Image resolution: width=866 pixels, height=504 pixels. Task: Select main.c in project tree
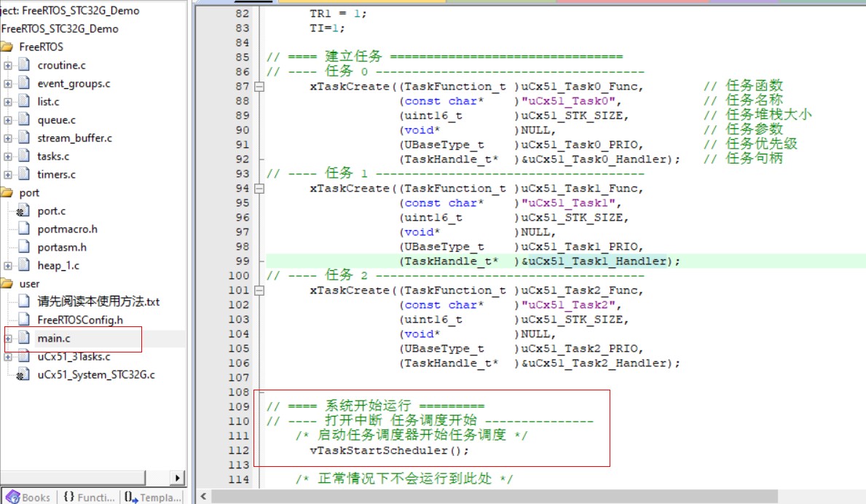pos(54,339)
